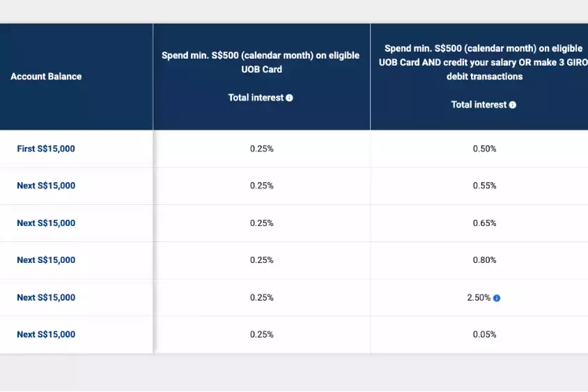Click the 0.80% interest rate cell
Viewport: 588px width, 392px height.
(484, 260)
